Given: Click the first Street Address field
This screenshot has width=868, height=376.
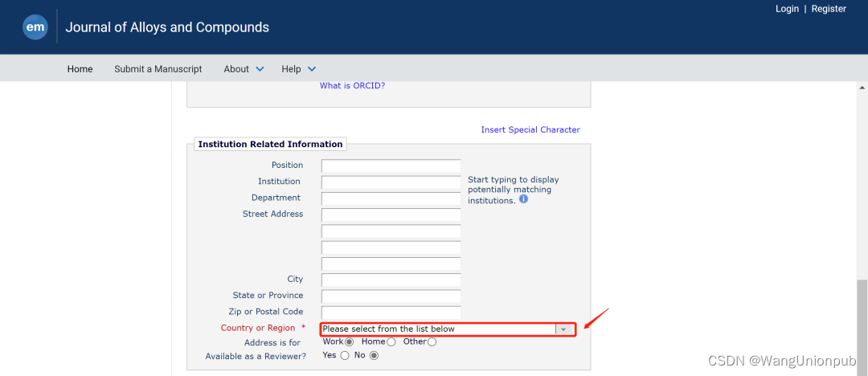Looking at the screenshot, I should [x=391, y=215].
